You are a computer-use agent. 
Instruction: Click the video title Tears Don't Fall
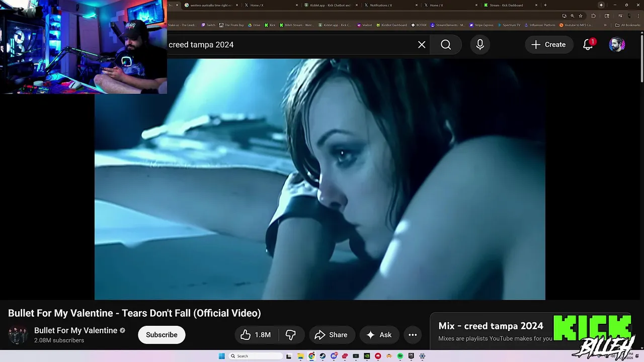(x=134, y=313)
